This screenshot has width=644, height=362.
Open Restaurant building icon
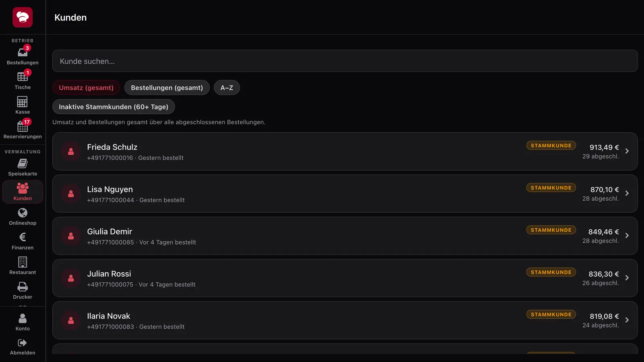click(x=23, y=262)
